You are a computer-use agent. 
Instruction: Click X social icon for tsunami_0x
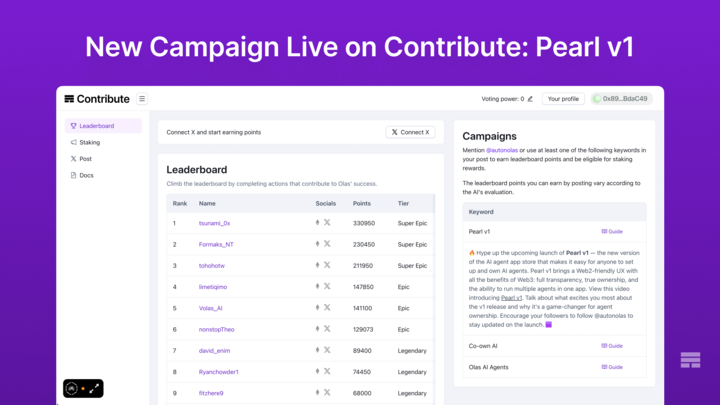pyautogui.click(x=327, y=222)
